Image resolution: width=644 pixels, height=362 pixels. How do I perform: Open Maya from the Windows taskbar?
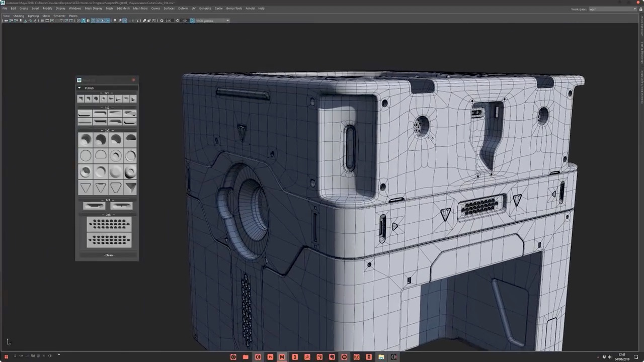[282, 357]
